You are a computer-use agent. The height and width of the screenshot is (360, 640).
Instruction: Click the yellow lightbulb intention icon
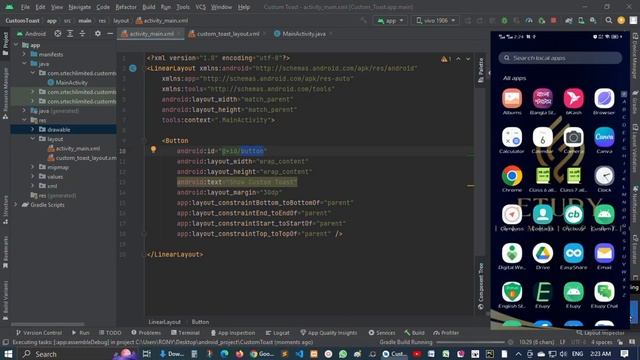[153, 150]
